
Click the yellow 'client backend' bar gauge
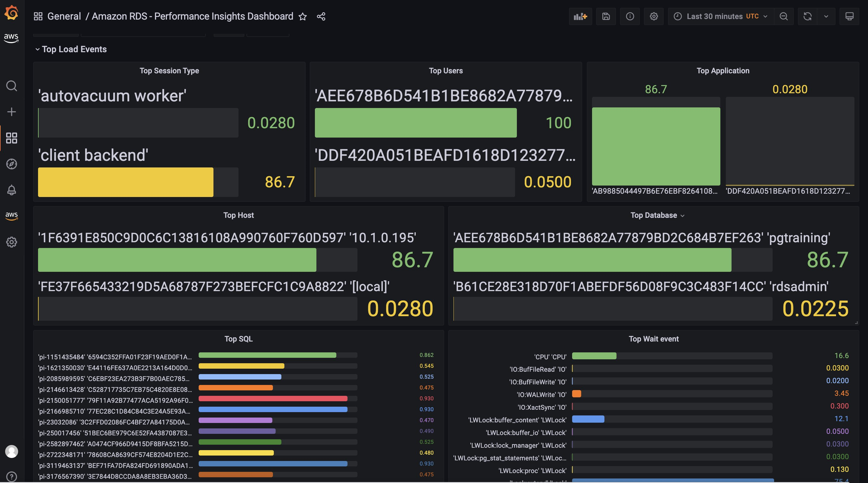[x=126, y=182]
